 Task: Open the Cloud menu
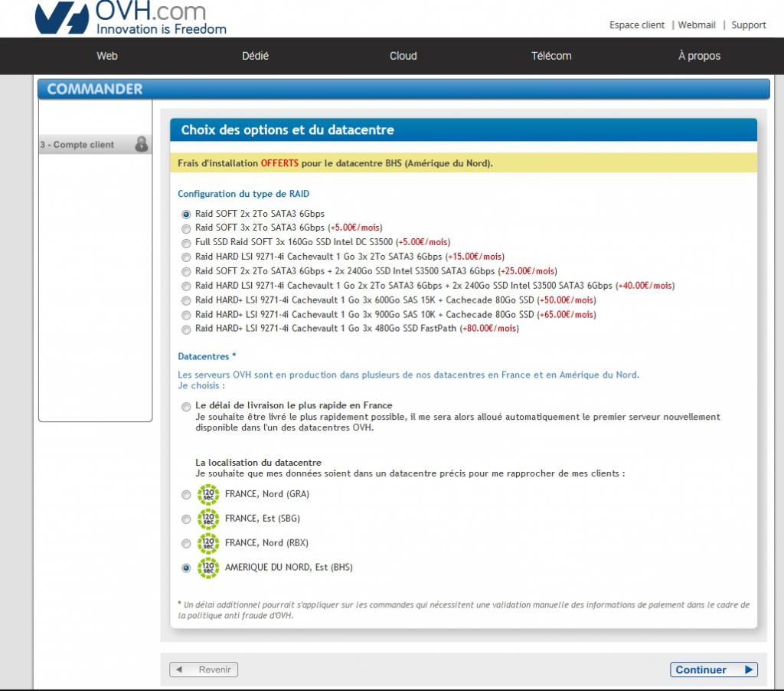(403, 56)
